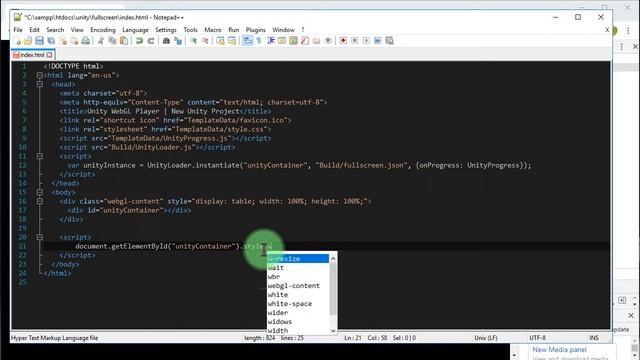
Task: Collapse the head fold on line 3
Action: click(x=40, y=84)
